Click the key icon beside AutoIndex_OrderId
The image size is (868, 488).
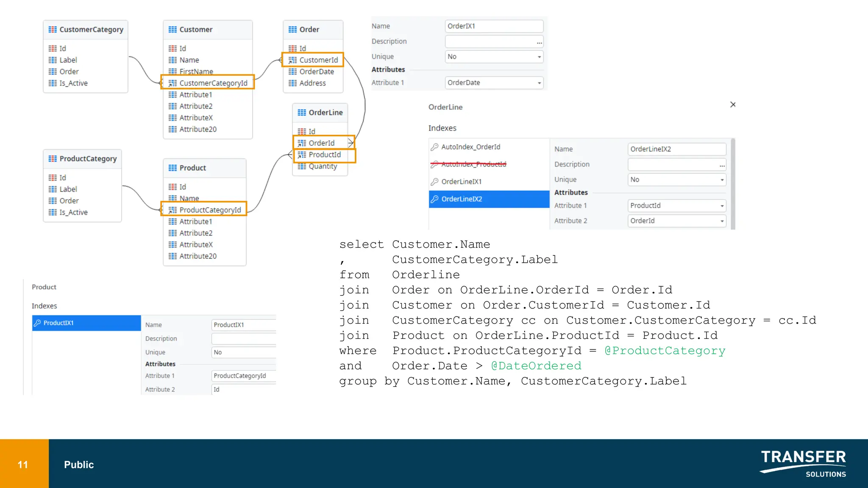[x=434, y=147]
